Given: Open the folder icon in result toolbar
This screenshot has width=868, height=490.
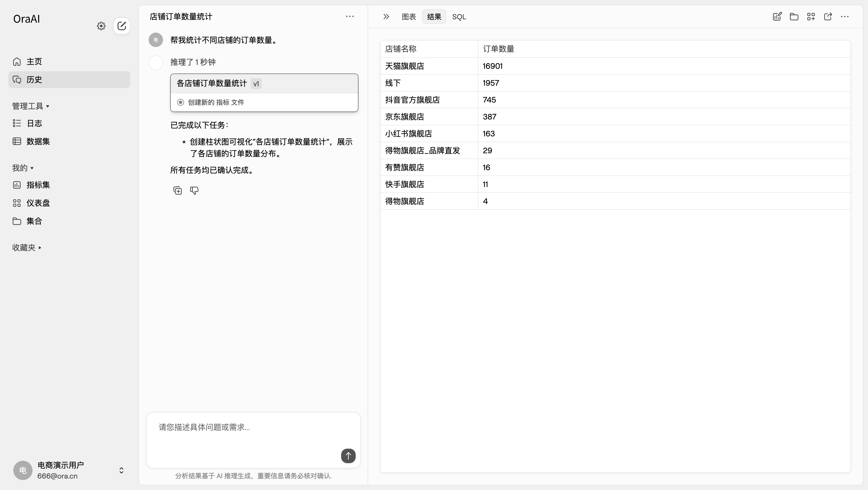Looking at the screenshot, I should pyautogui.click(x=794, y=17).
